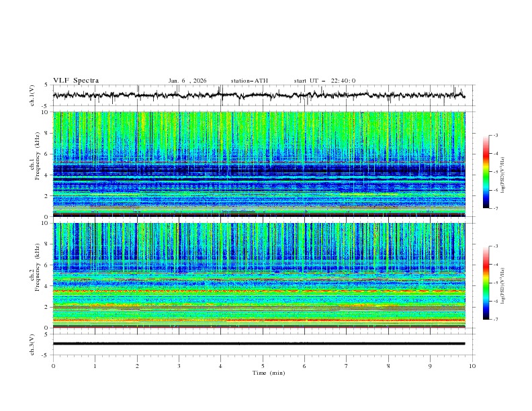
Task: Click the "VLF Spectra" title text
Action: [x=76, y=81]
